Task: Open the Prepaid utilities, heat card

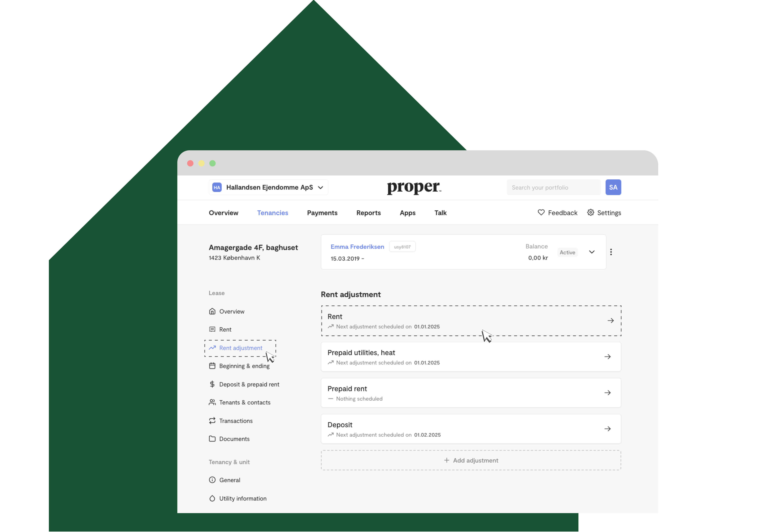Action: pos(471,357)
